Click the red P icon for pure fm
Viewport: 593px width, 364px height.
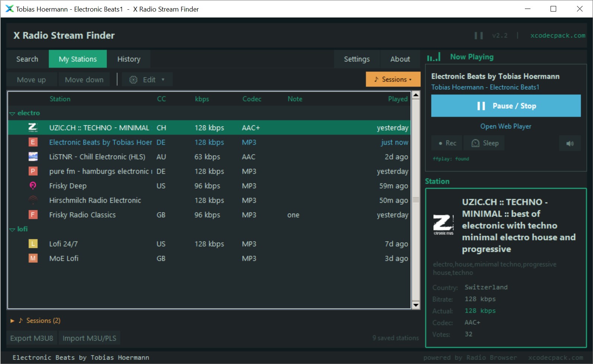(x=33, y=171)
